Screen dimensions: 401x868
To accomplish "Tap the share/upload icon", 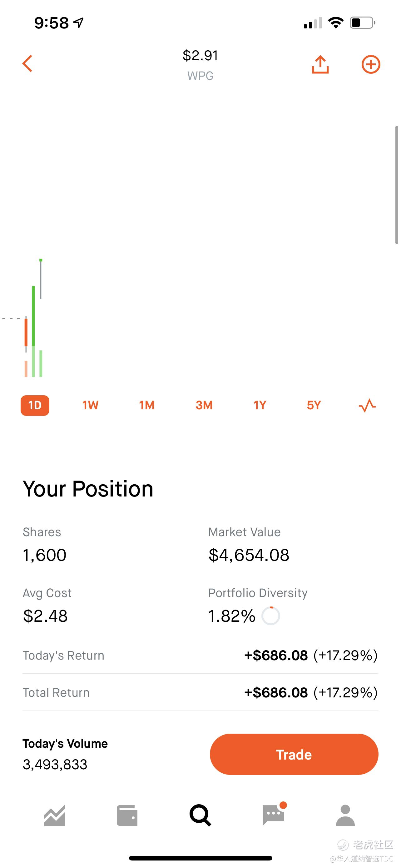I will [x=320, y=64].
